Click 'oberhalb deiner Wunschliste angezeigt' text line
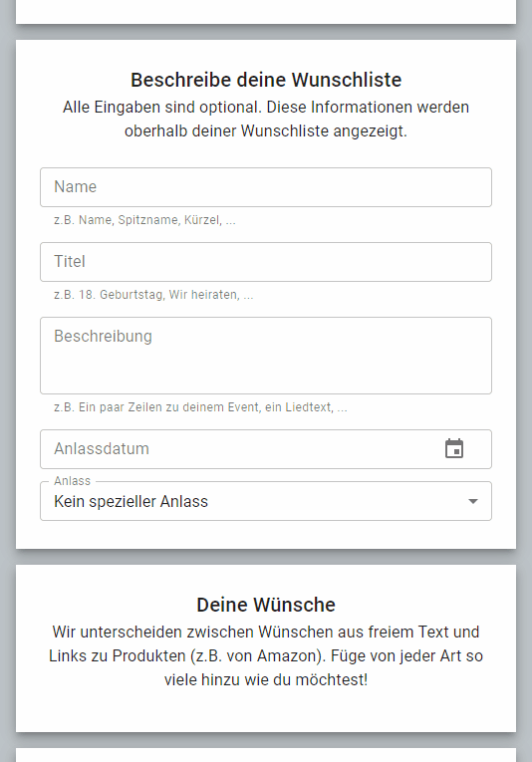This screenshot has height=762, width=532. [x=266, y=131]
